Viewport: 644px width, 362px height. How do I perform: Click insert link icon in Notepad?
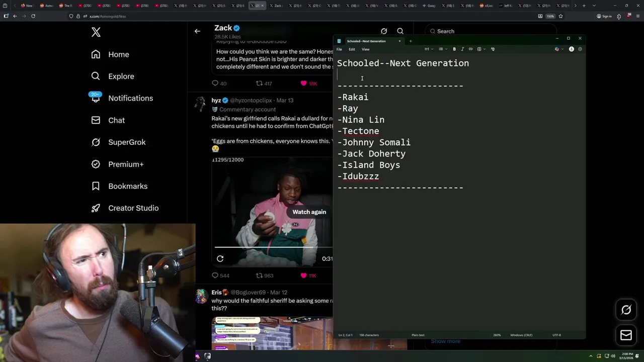(470, 49)
